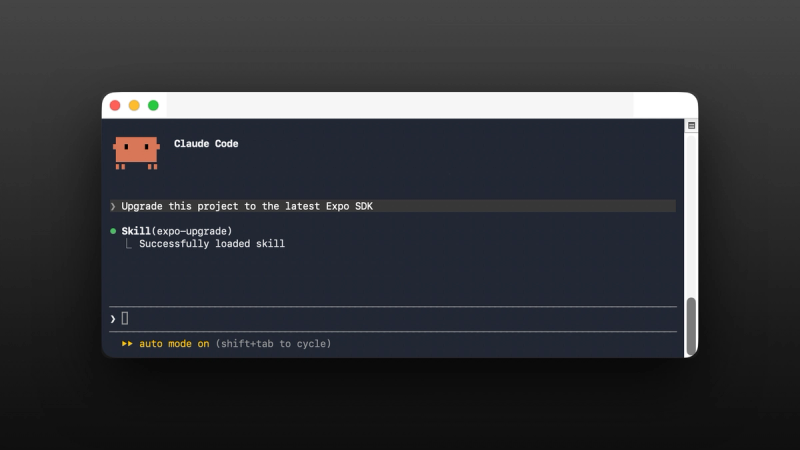Click the "(shift+tab to cycle)" hint
This screenshot has height=450, width=800.
[273, 344]
